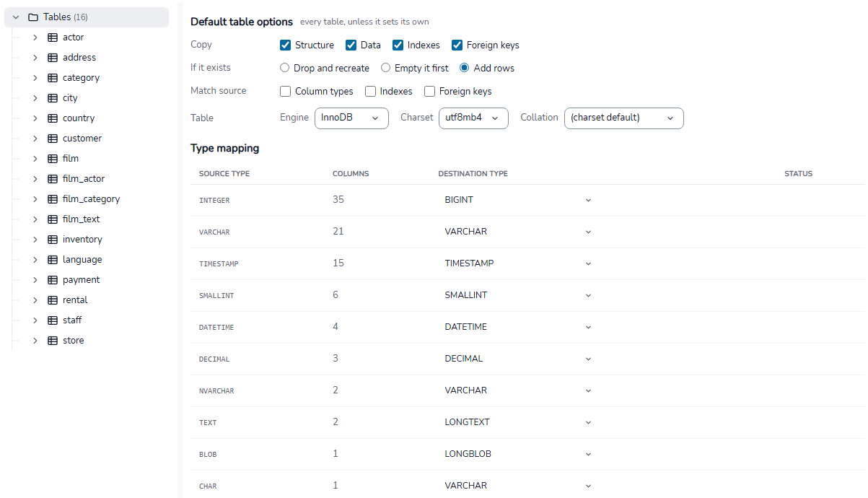Click the actor table icon
This screenshot has width=868, height=498.
point(53,38)
